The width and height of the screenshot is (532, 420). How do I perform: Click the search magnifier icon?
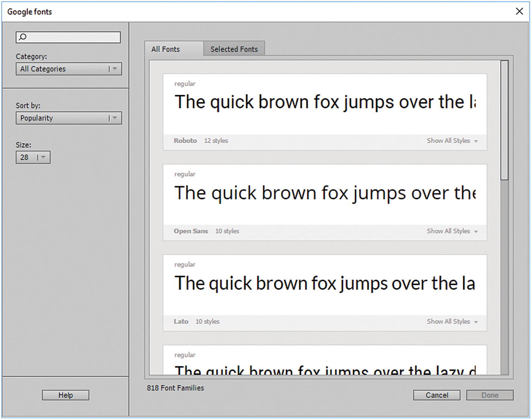[x=23, y=37]
